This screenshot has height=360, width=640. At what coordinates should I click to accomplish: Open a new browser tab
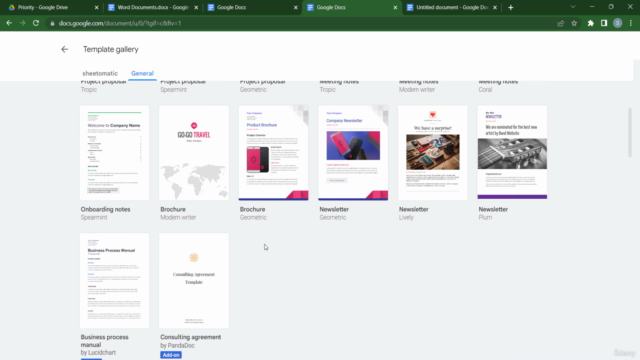[511, 7]
